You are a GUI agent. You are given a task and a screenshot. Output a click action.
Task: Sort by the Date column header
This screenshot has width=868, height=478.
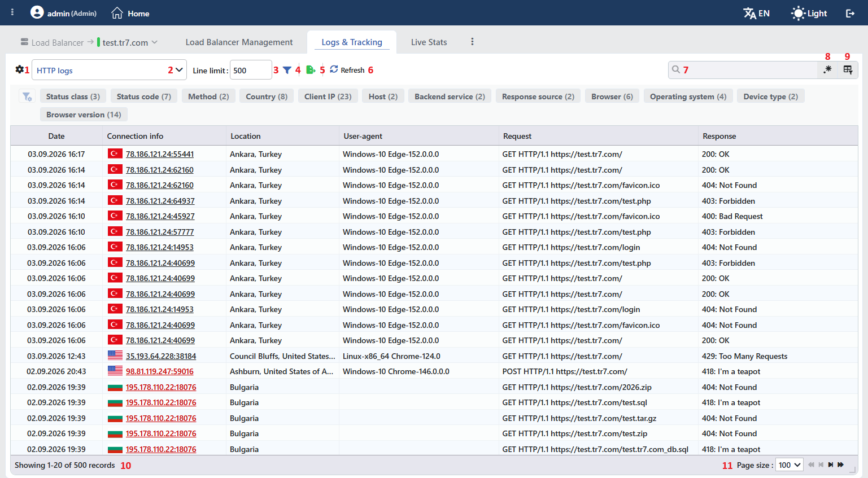click(56, 136)
